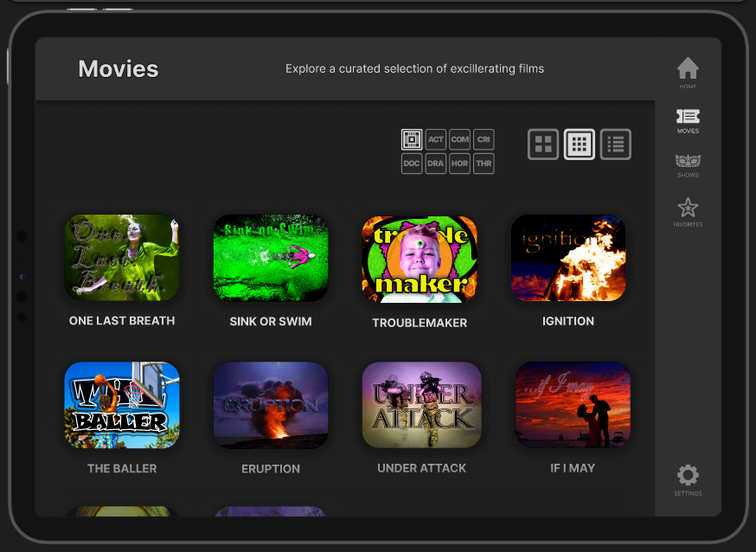Switch to list view

616,144
